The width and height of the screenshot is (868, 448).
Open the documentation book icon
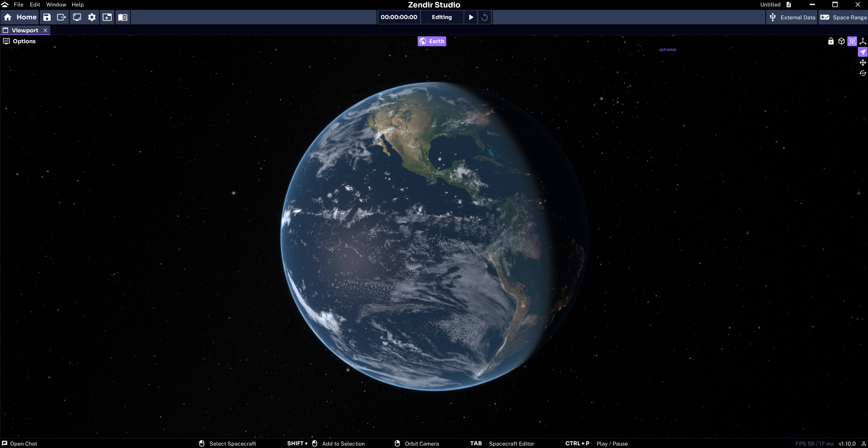point(123,17)
